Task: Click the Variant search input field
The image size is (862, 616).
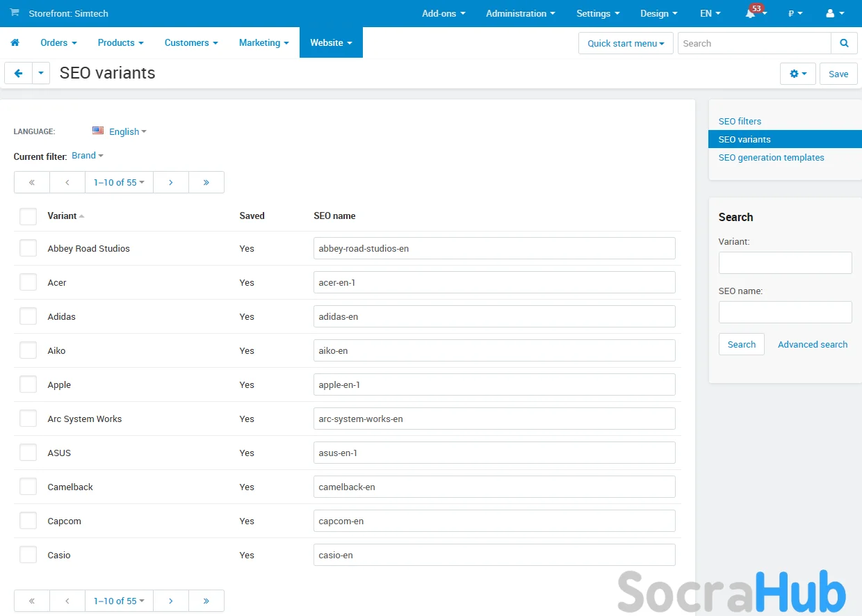Action: (785, 263)
